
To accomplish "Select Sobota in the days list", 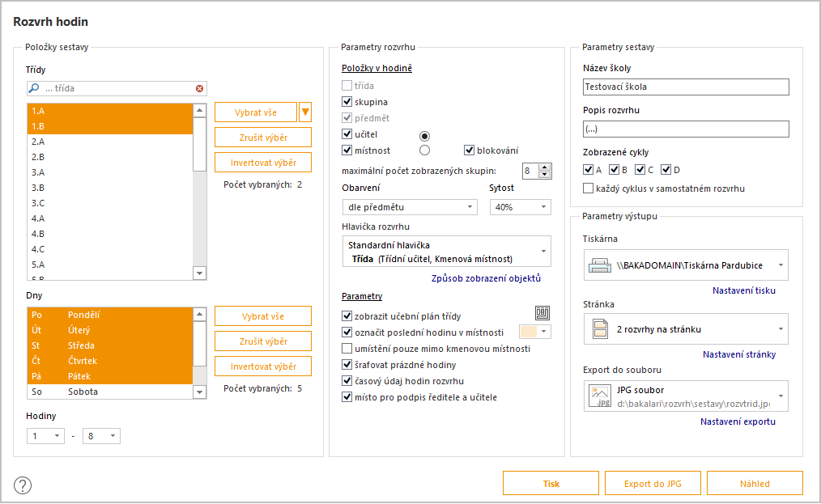I will [x=110, y=392].
